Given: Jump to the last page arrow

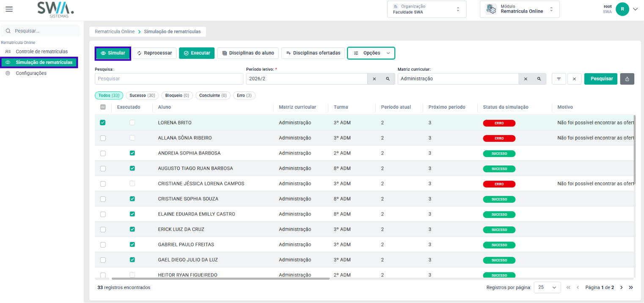Looking at the screenshot, I should [631, 287].
